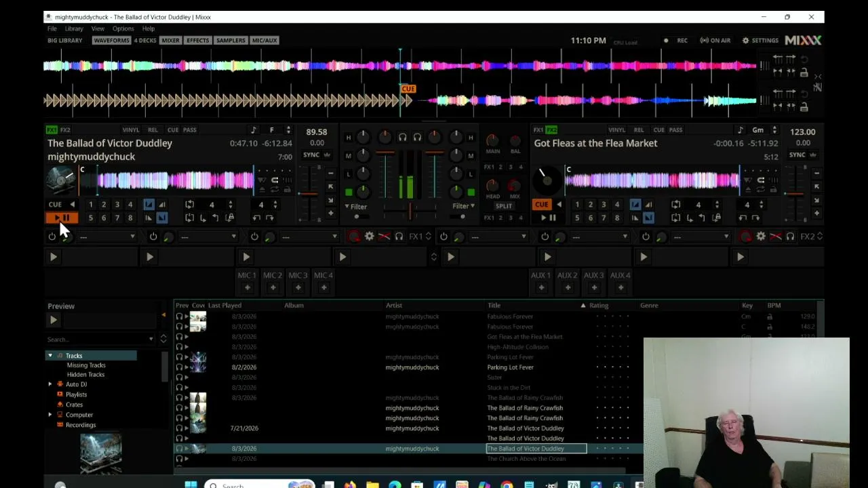
Task: Click the Preview deck play button
Action: tap(54, 320)
